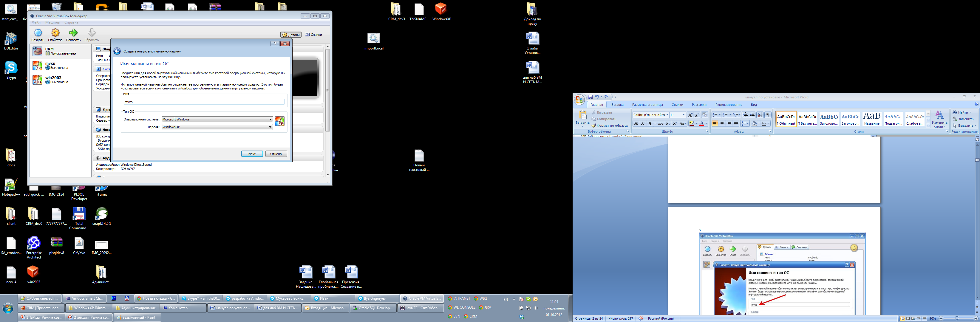This screenshot has width=980, height=322.
Task: Open Свойства gear icon in VirtualBox
Action: 55,33
